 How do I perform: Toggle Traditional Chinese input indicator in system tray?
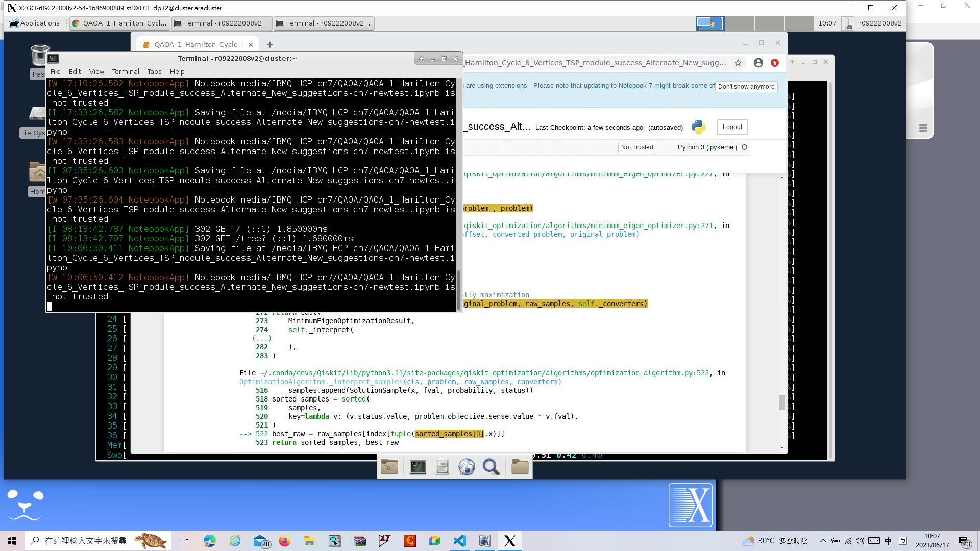click(x=888, y=541)
